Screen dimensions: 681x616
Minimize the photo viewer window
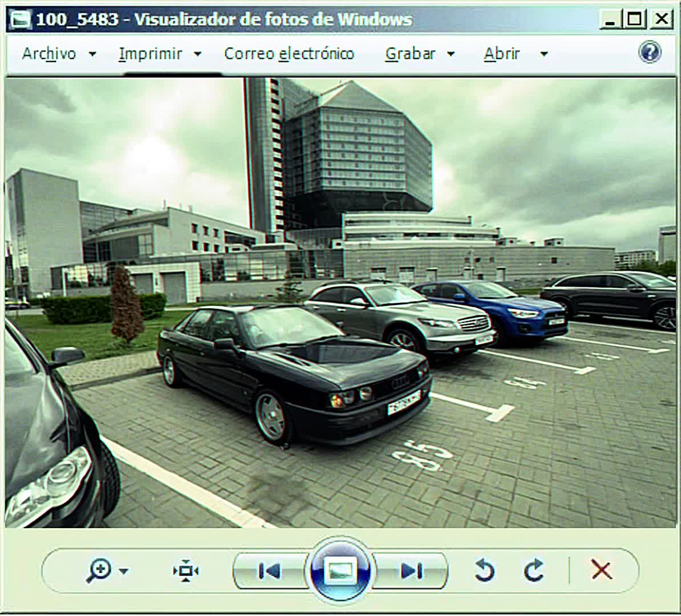pos(610,19)
